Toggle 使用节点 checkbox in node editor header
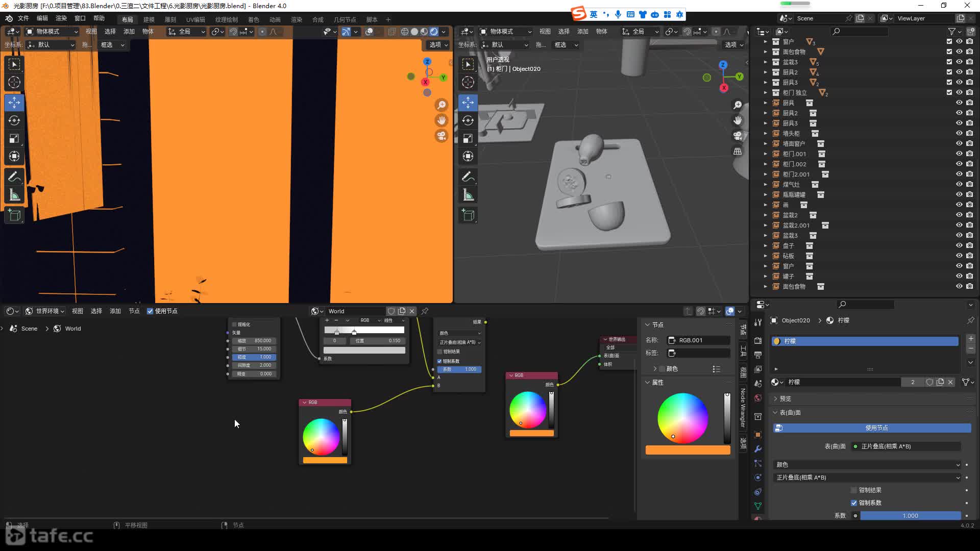980x551 pixels. (150, 311)
